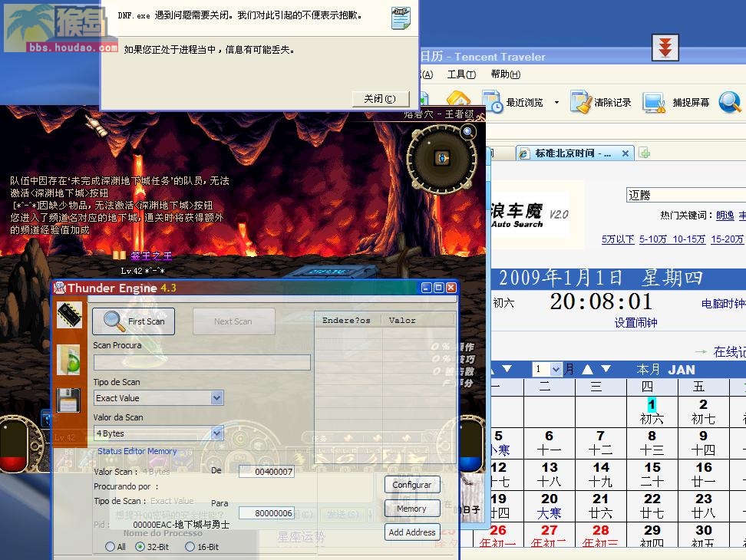Click the Configurar button
The height and width of the screenshot is (560, 746).
click(412, 484)
